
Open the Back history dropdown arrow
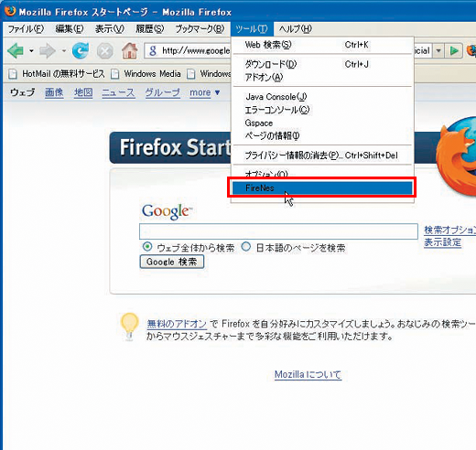click(x=31, y=50)
